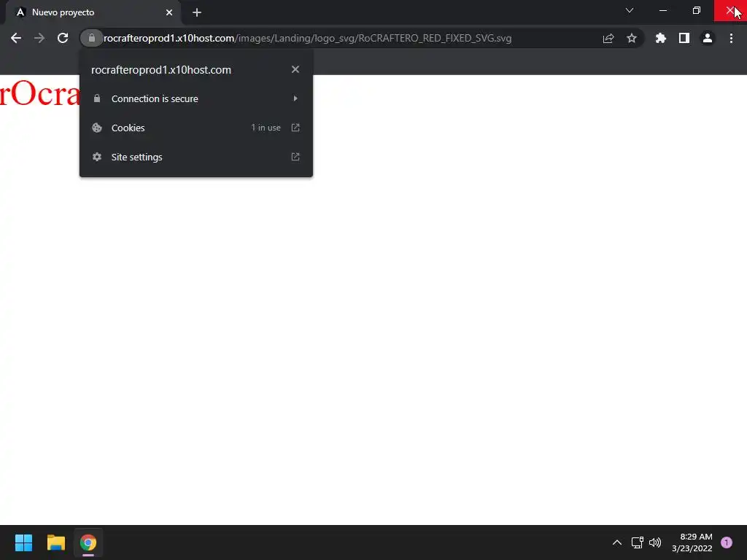Show hidden system tray icons
The height and width of the screenshot is (560, 747).
[617, 542]
